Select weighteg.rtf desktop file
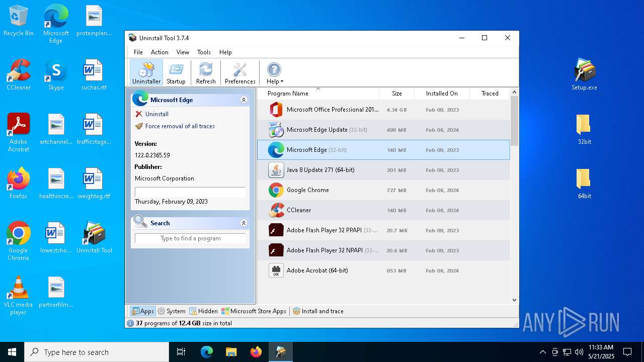This screenshot has width=644, height=362. tap(94, 184)
